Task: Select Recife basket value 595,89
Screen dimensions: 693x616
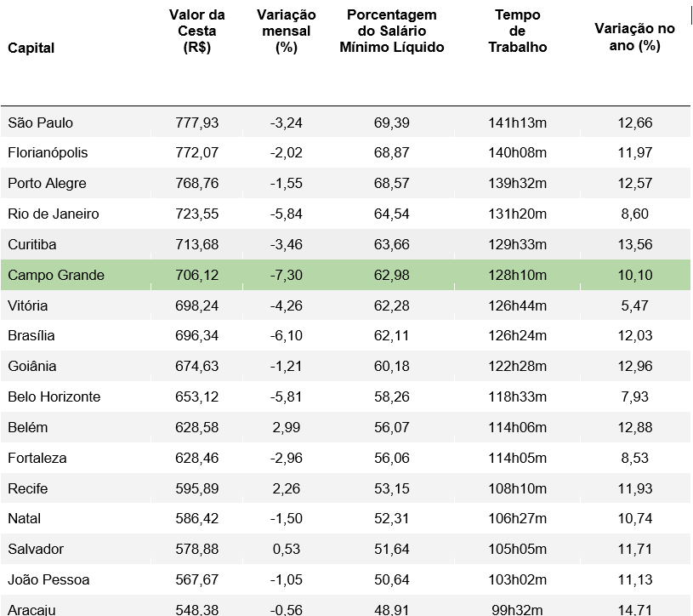Action: point(196,488)
